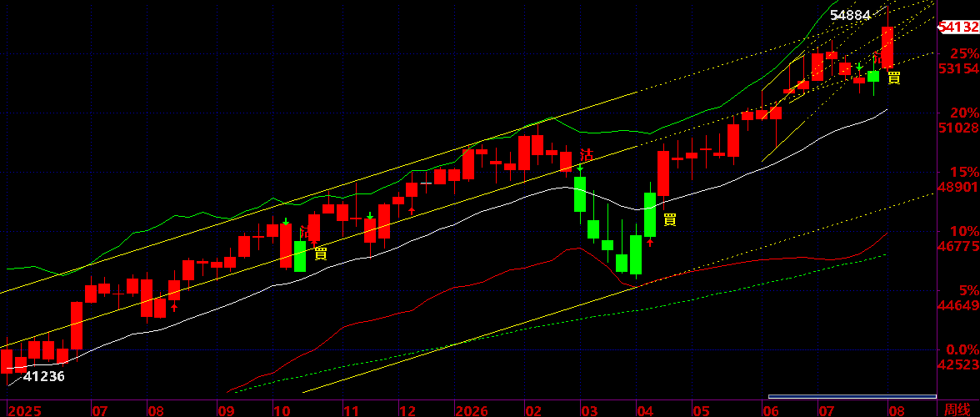Click the 46775 price axis label
The width and height of the screenshot is (980, 417).
tap(958, 246)
